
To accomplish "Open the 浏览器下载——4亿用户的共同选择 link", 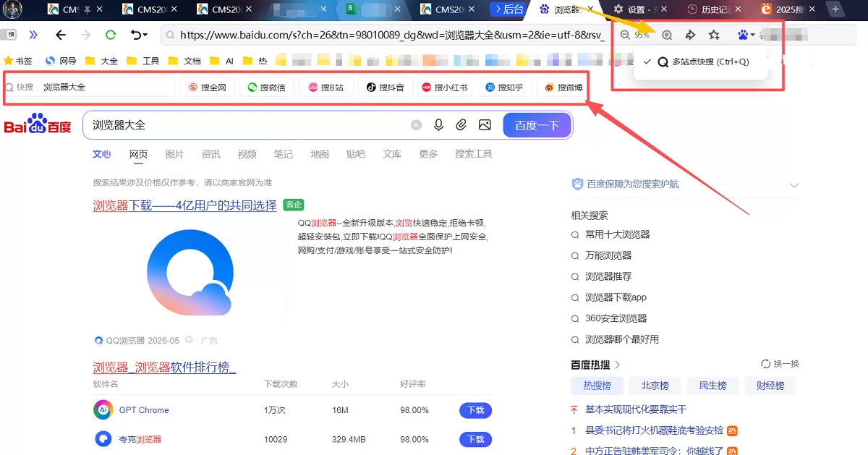I will [x=184, y=205].
